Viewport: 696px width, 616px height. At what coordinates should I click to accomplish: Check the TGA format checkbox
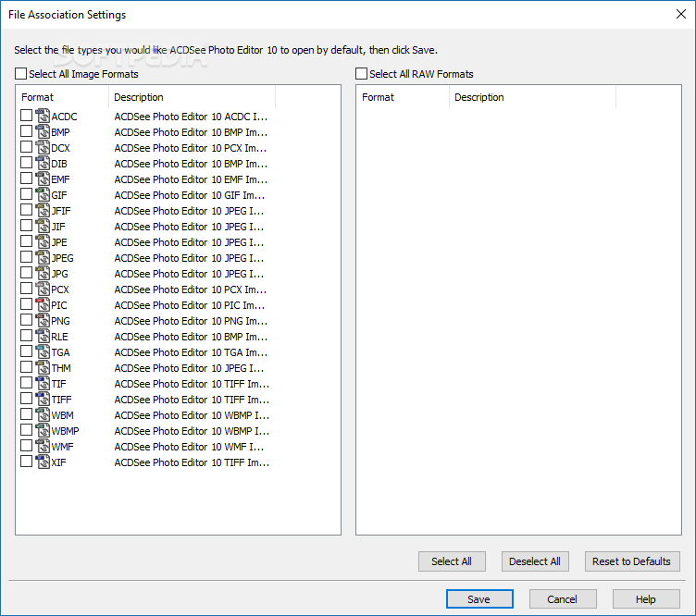click(x=26, y=351)
